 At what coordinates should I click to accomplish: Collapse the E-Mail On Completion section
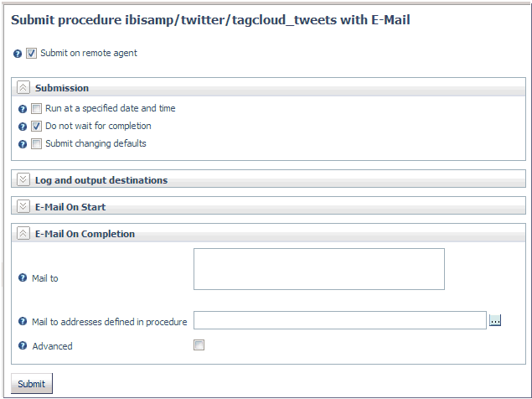click(23, 233)
